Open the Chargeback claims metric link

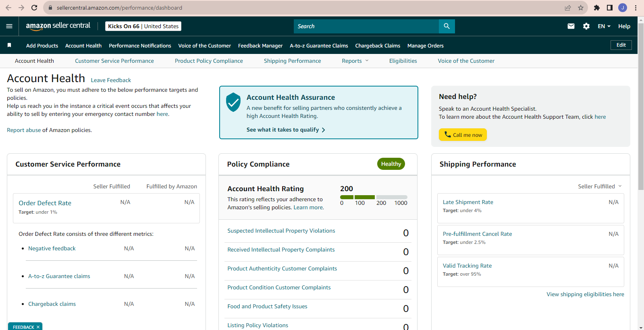tap(52, 304)
